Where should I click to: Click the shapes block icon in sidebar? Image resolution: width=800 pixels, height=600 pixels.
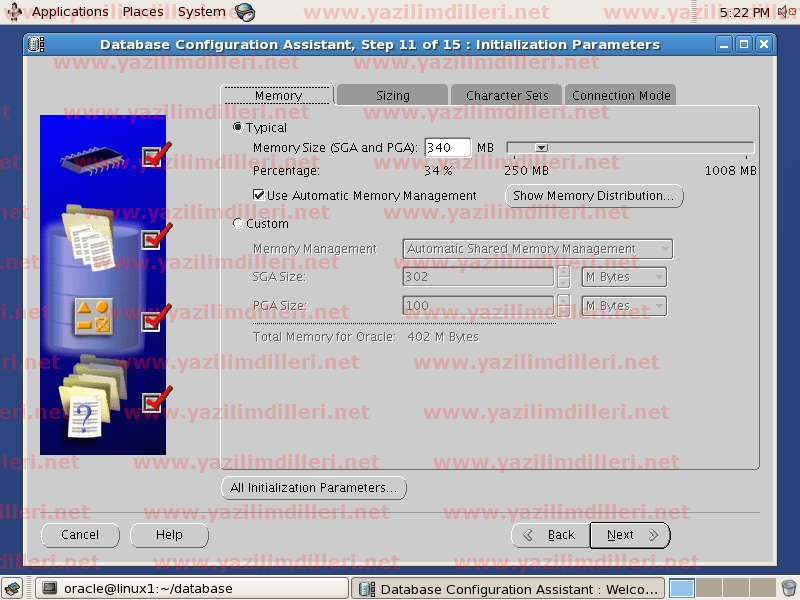pyautogui.click(x=96, y=318)
